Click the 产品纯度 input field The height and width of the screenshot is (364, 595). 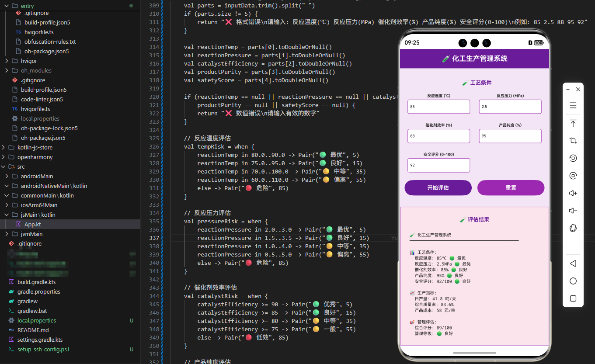(x=510, y=136)
